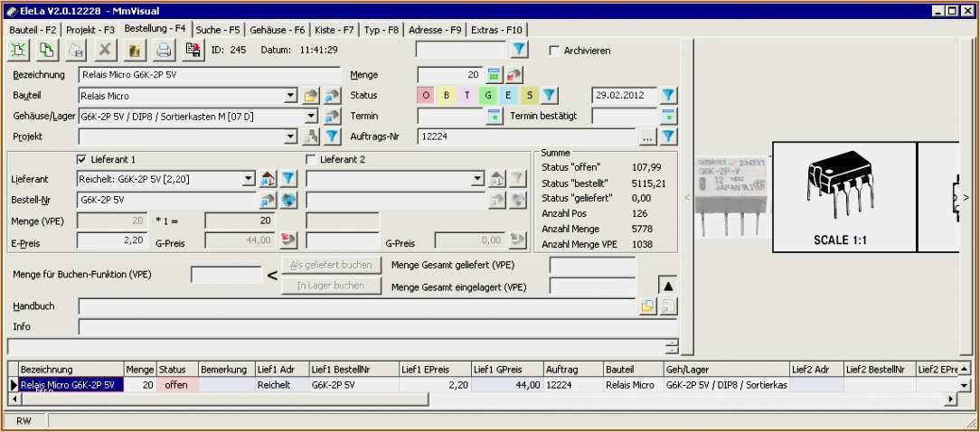Open Bestell-Nr web globe icon
The height and width of the screenshot is (432, 980).
(288, 200)
